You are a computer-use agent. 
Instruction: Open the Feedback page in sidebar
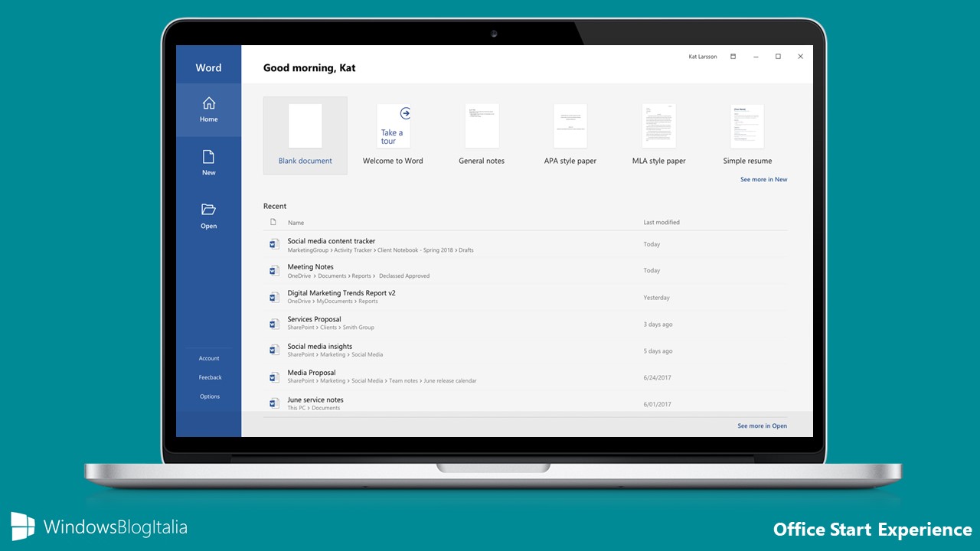[210, 377]
